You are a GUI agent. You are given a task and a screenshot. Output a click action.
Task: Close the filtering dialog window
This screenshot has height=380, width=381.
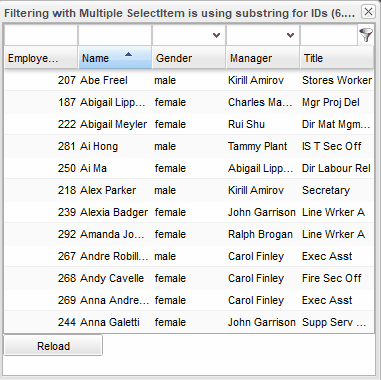pyautogui.click(x=368, y=12)
